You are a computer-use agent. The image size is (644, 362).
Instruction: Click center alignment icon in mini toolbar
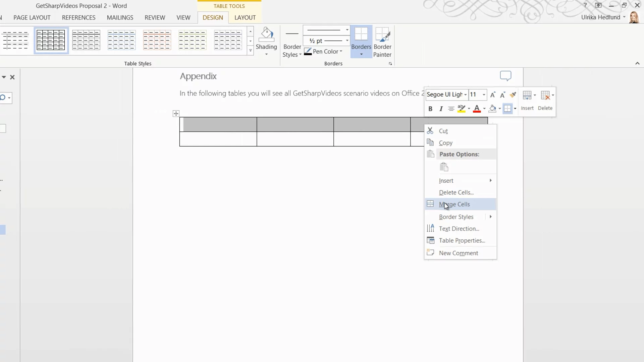[451, 109]
